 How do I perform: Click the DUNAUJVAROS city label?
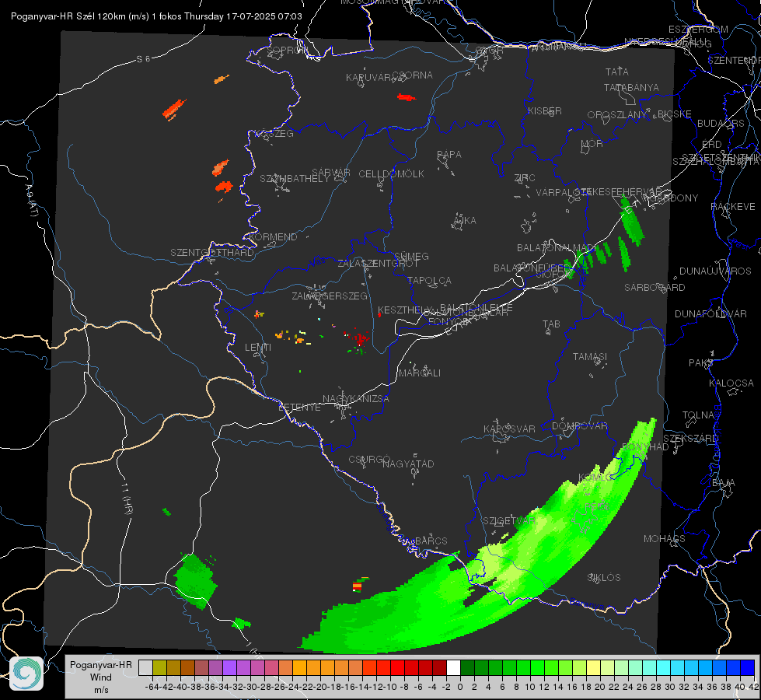tap(715, 271)
